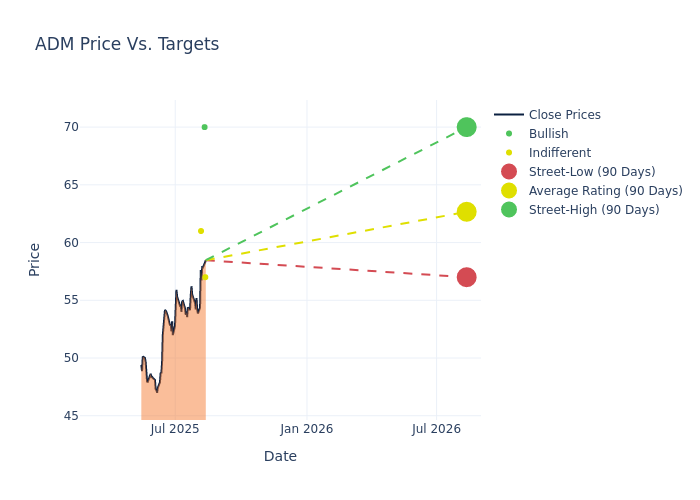Viewport: 700px width, 500px height.
Task: Click the Jan 2026 x-axis label
Action: [307, 429]
